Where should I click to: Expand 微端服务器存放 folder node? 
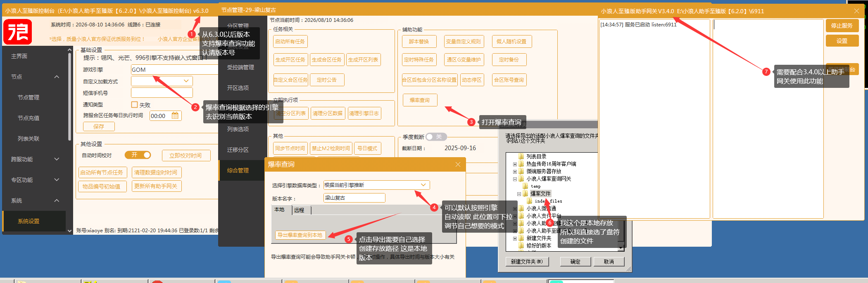click(x=515, y=172)
